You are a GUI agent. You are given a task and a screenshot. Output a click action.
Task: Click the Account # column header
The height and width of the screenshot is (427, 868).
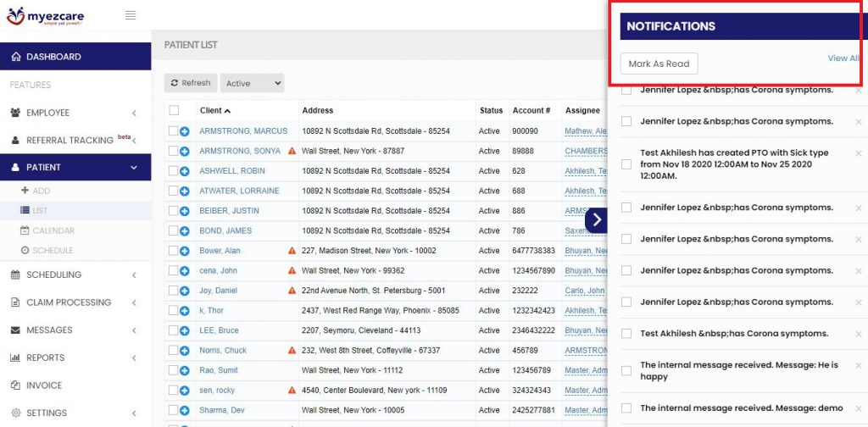tap(531, 111)
